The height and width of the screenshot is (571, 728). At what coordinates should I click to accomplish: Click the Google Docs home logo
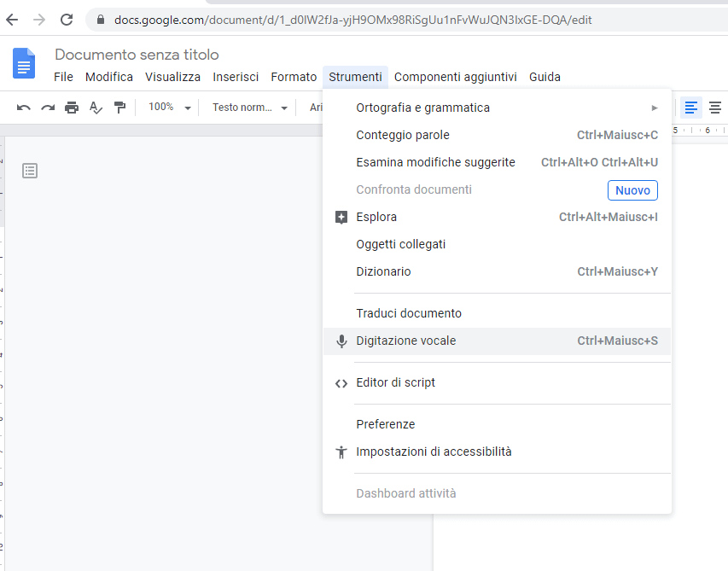pos(24,65)
